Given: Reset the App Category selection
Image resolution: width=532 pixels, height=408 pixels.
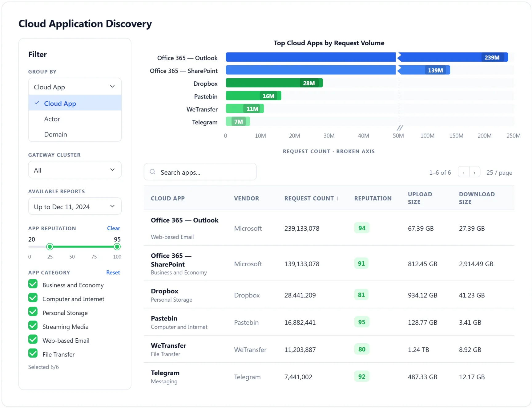Looking at the screenshot, I should [x=113, y=272].
